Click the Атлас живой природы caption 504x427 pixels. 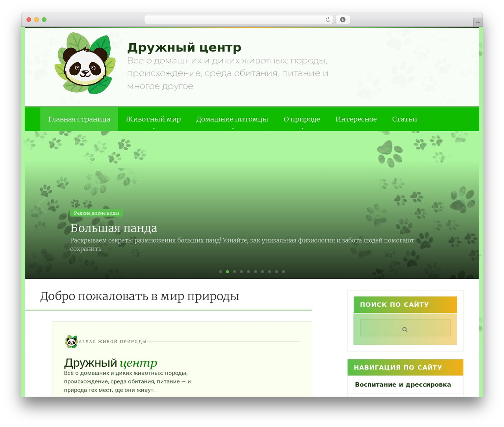(113, 342)
